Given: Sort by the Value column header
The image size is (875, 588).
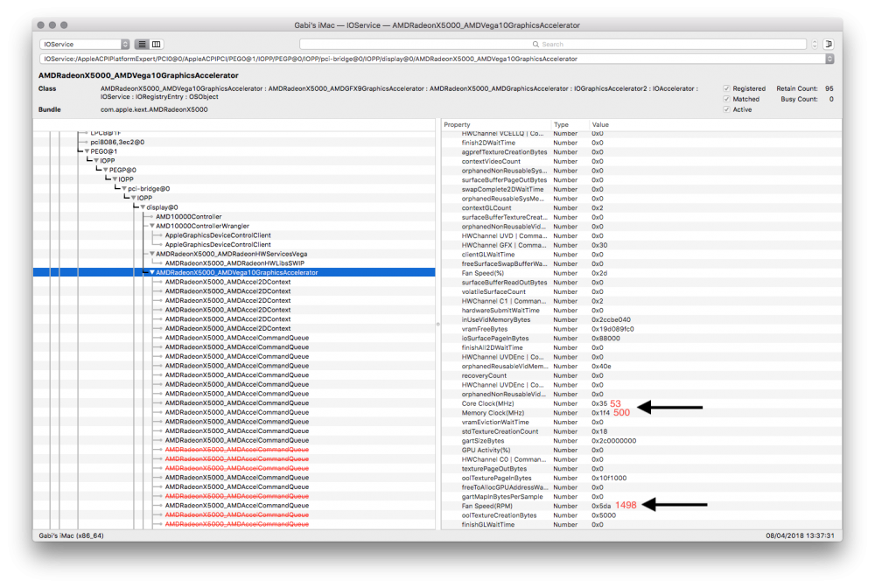Looking at the screenshot, I should (x=715, y=124).
